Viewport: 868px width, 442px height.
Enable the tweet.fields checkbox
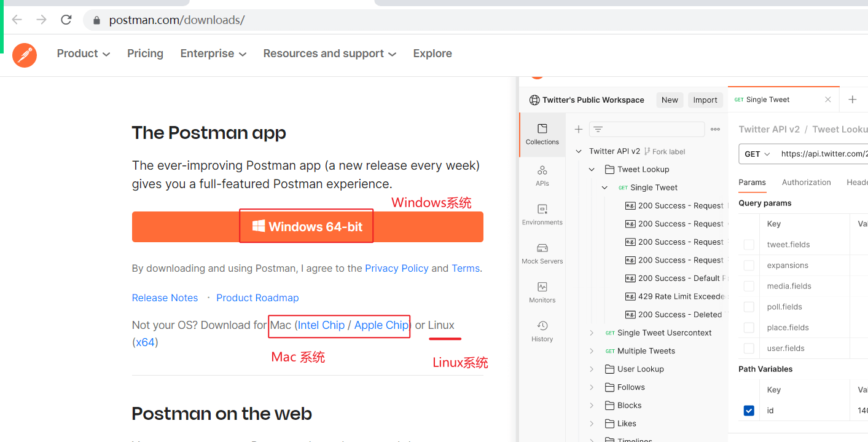pos(749,245)
